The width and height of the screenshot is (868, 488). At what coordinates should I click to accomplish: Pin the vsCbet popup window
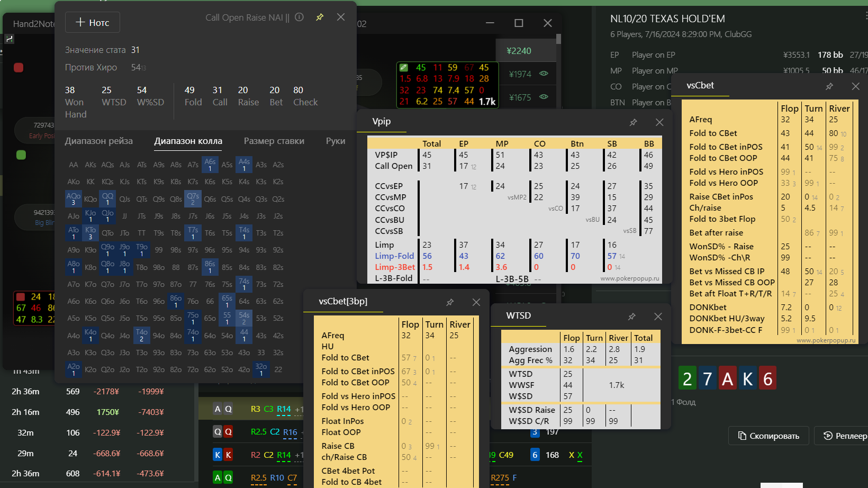point(829,86)
